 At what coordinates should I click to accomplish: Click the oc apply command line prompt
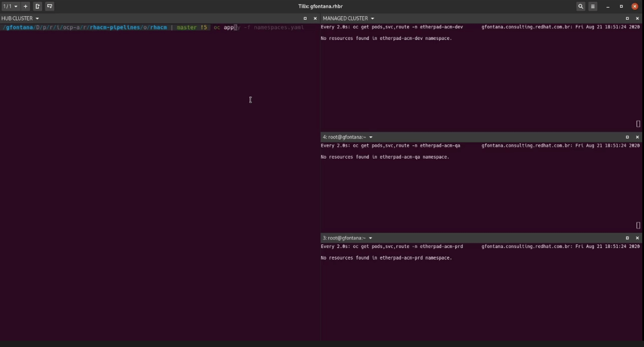pyautogui.click(x=258, y=27)
